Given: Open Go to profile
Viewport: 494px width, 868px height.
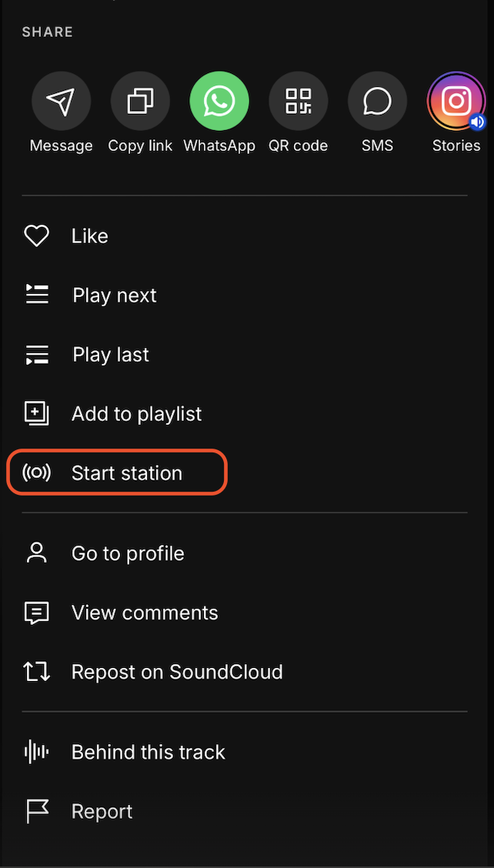Looking at the screenshot, I should [x=128, y=553].
